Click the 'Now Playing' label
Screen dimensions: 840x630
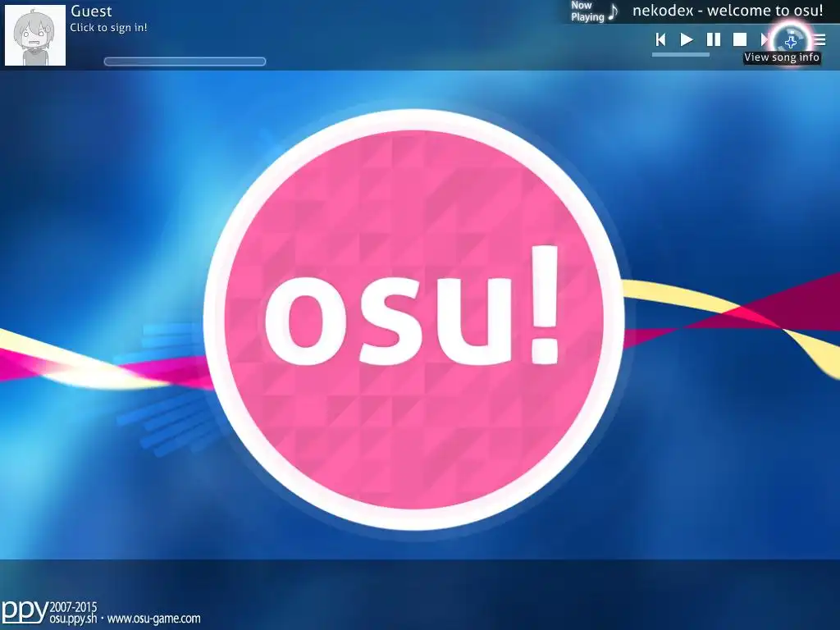tap(587, 11)
